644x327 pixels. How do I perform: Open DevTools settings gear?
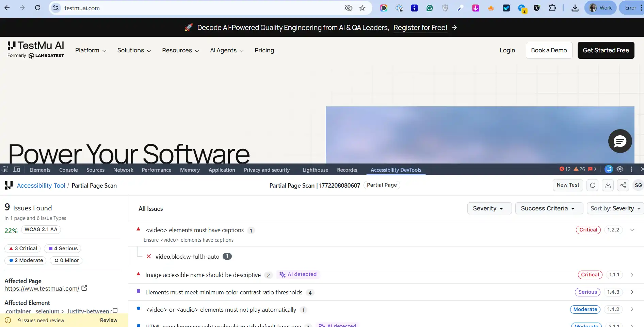[x=619, y=169]
